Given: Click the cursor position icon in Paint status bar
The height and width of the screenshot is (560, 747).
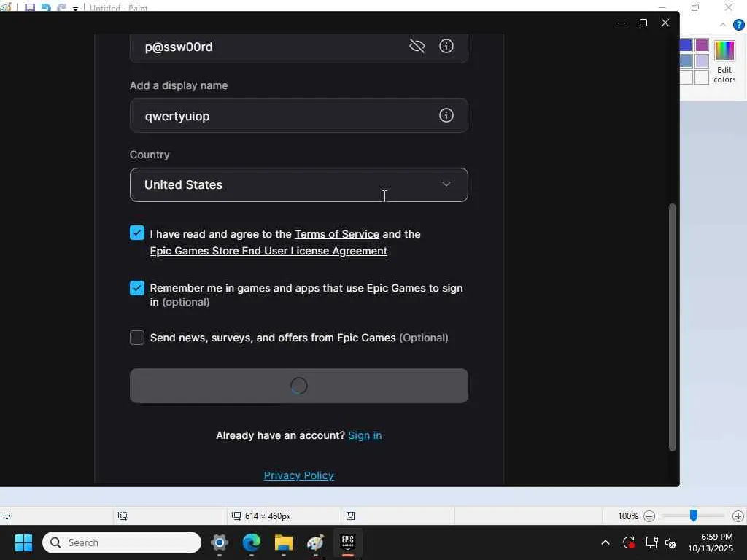Looking at the screenshot, I should click(x=7, y=516).
